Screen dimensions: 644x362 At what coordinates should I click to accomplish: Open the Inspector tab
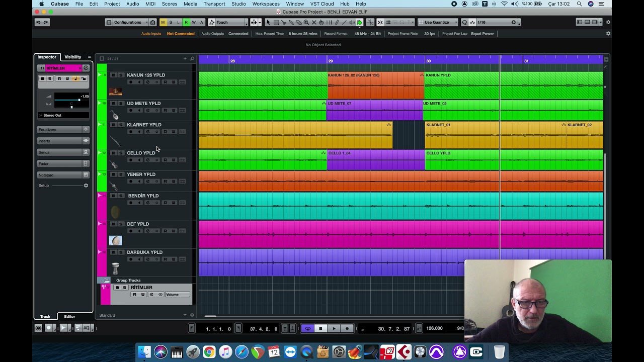coord(47,57)
